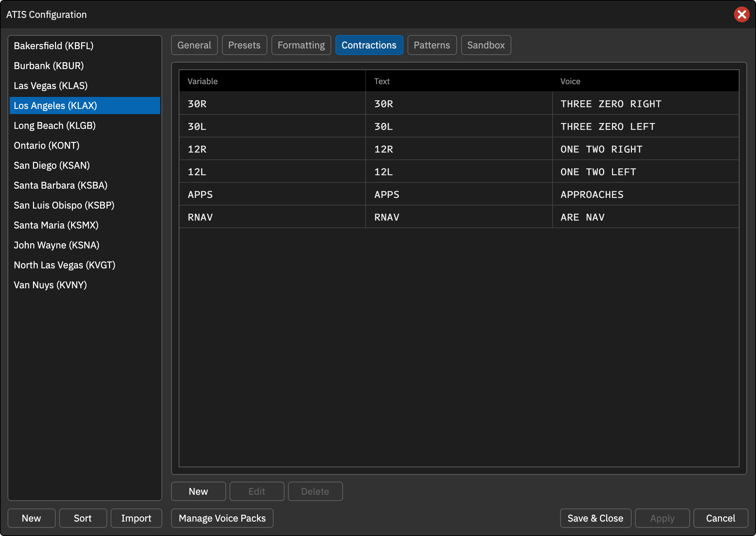Select San Diego (KSAN)
The width and height of the screenshot is (756, 536).
(85, 165)
